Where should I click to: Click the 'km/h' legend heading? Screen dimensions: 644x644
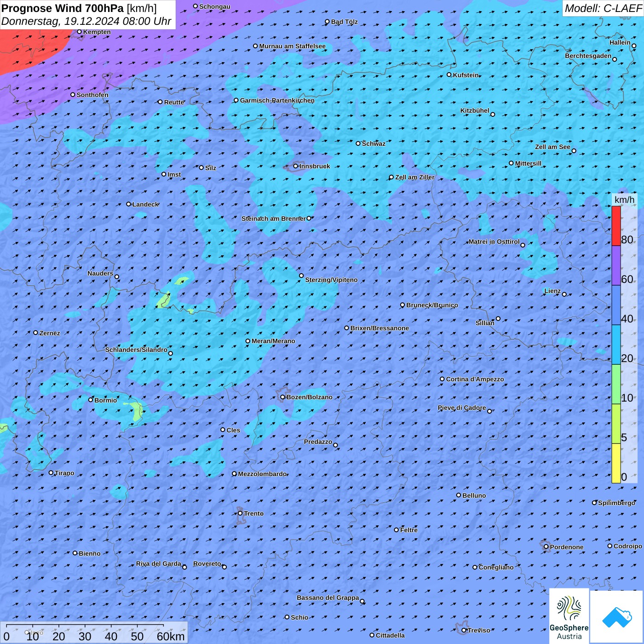(625, 200)
